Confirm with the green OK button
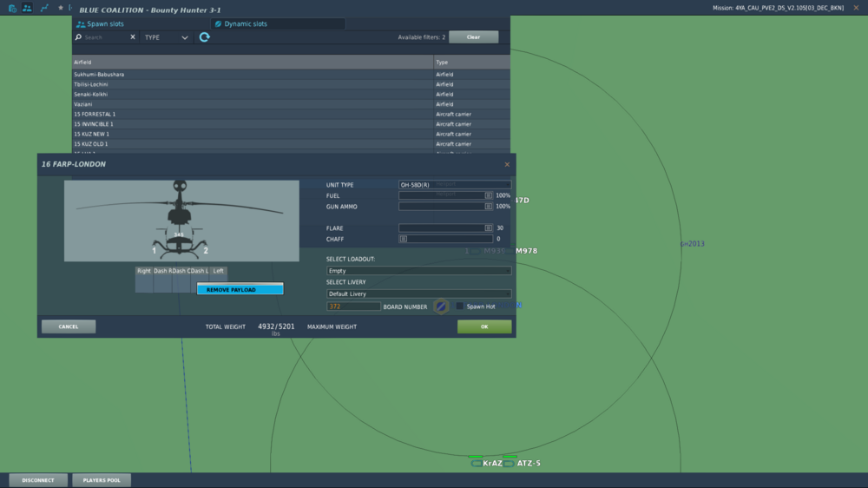 point(484,326)
